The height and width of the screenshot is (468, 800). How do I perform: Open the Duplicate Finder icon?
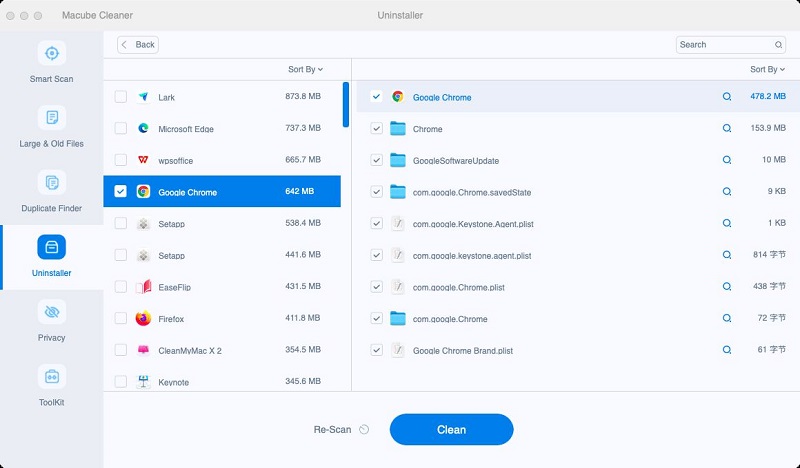[x=52, y=183]
